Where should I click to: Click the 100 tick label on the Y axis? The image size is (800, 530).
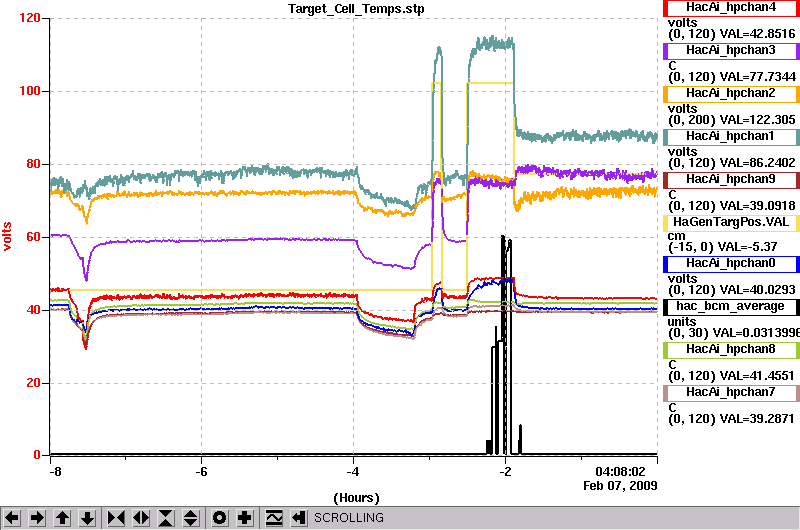[30, 91]
